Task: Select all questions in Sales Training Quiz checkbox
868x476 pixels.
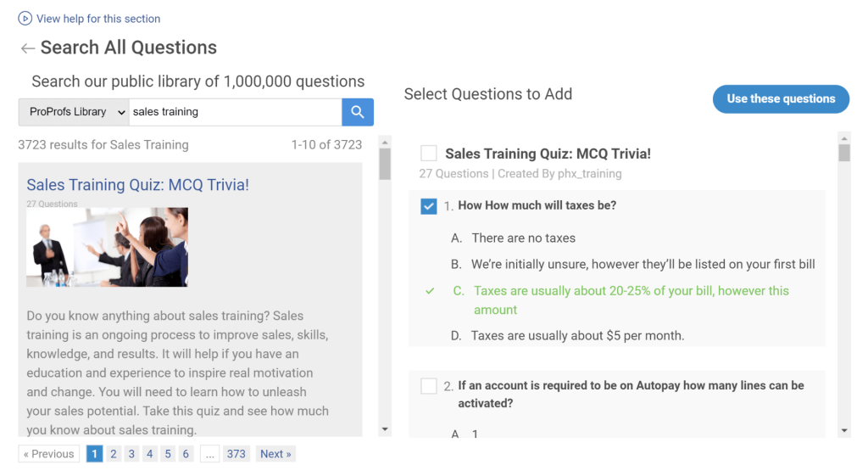Action: click(x=429, y=154)
